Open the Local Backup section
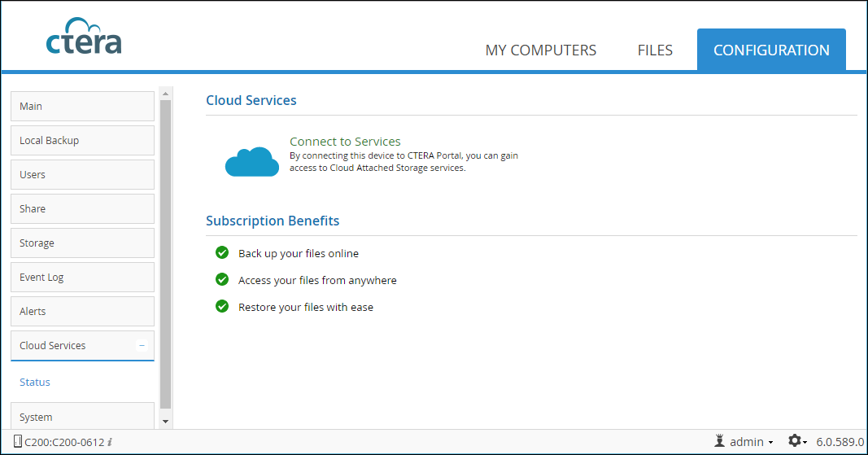 tap(82, 141)
